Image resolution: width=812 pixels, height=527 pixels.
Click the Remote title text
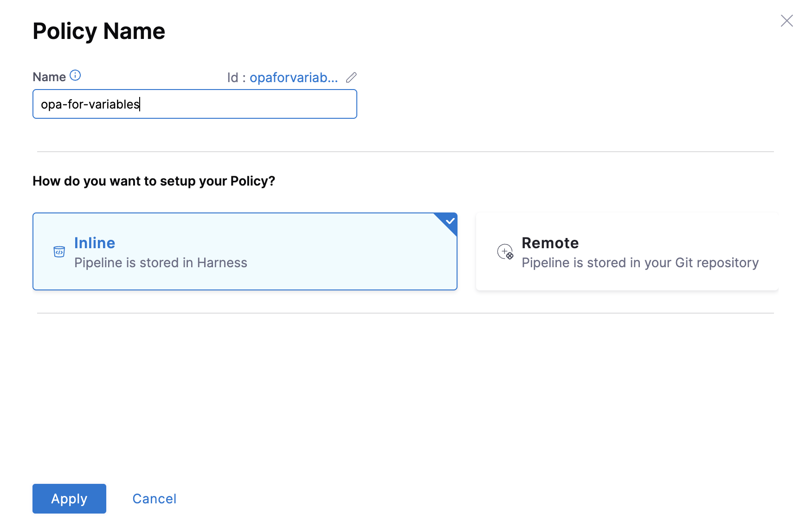(550, 243)
